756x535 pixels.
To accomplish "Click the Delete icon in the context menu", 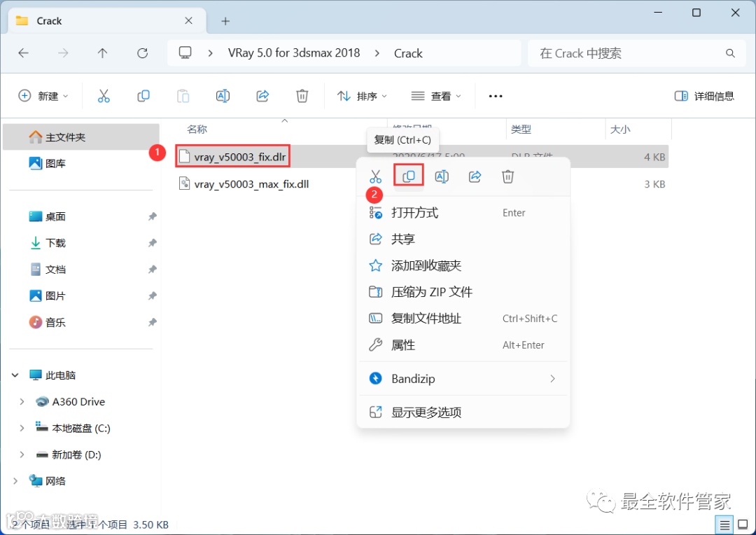I will [507, 176].
